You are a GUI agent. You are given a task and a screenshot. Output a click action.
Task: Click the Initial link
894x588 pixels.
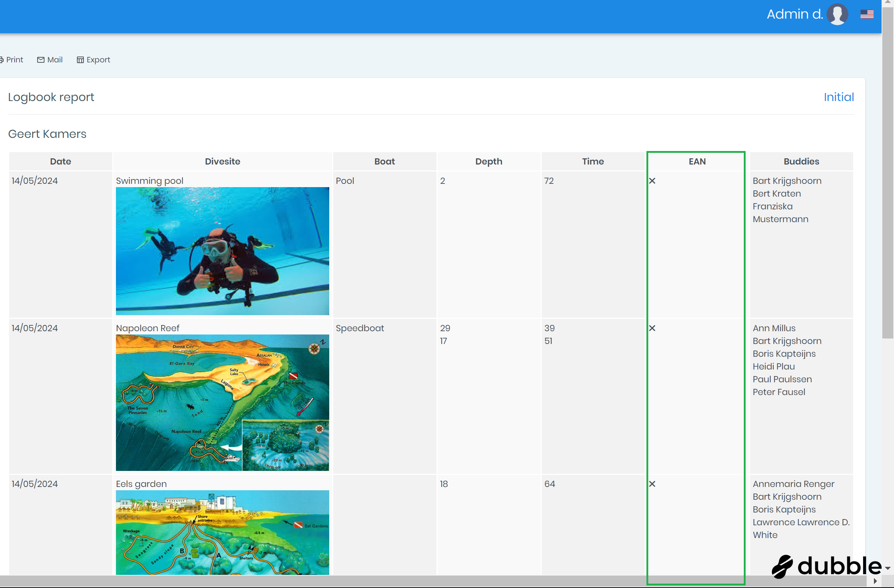click(x=839, y=97)
